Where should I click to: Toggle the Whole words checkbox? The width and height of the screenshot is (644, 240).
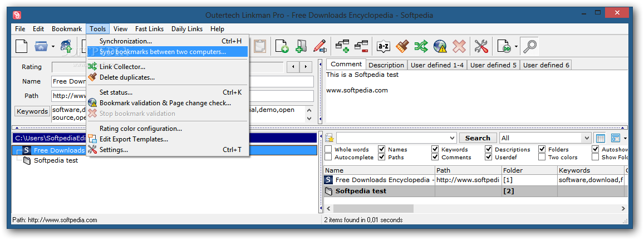pyautogui.click(x=328, y=150)
